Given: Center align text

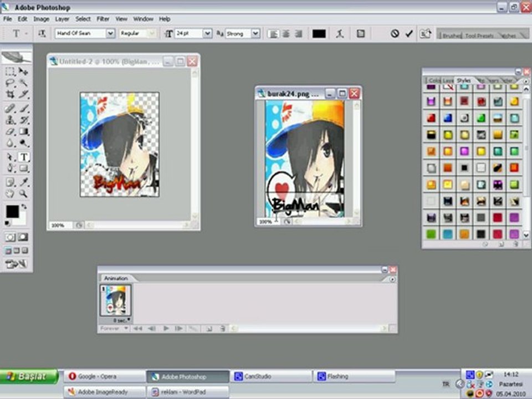Looking at the screenshot, I should point(286,34).
